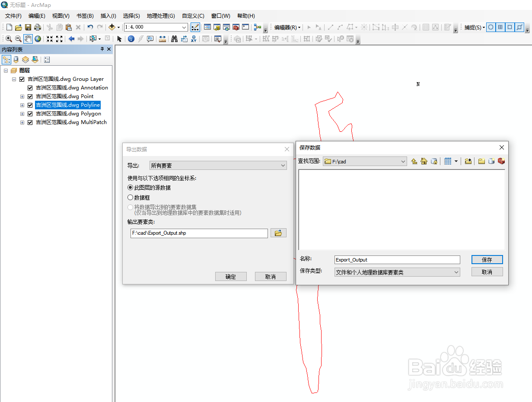Open the 保存类型 file type dropdown
Screen dimensions: 532x402
click(x=397, y=272)
